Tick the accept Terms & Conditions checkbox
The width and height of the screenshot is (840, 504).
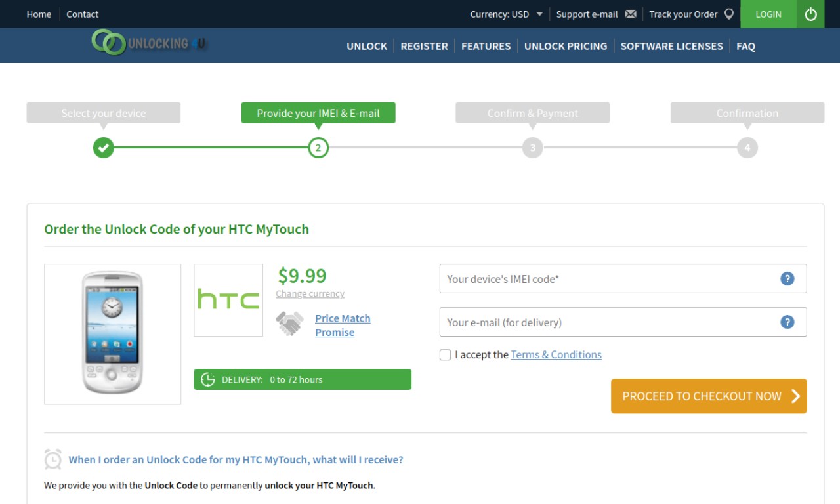[445, 354]
